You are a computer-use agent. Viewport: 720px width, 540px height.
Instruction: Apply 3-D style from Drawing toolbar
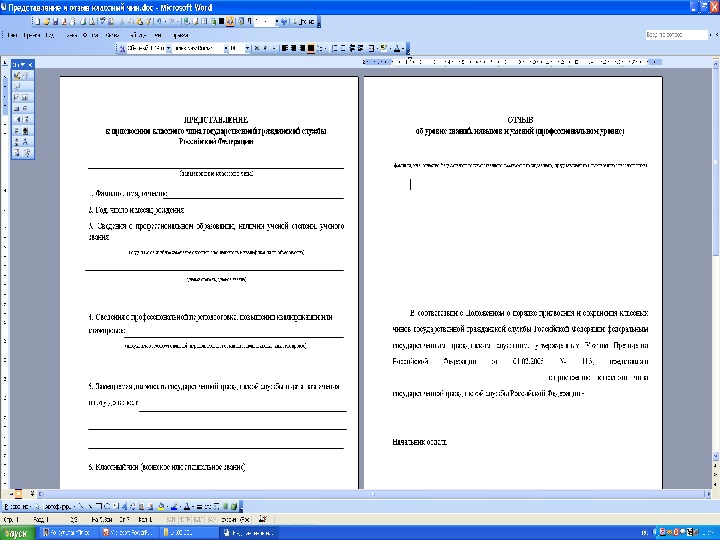pyautogui.click(x=235, y=506)
